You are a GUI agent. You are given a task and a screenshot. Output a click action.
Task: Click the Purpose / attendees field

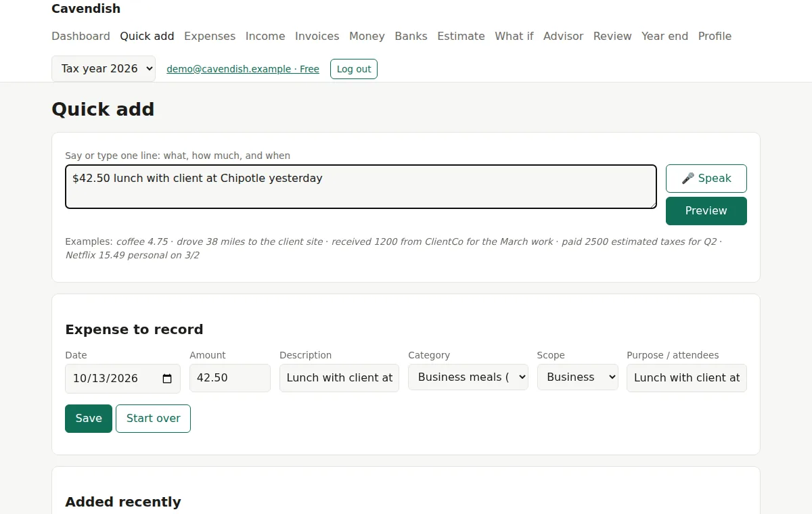(x=687, y=378)
